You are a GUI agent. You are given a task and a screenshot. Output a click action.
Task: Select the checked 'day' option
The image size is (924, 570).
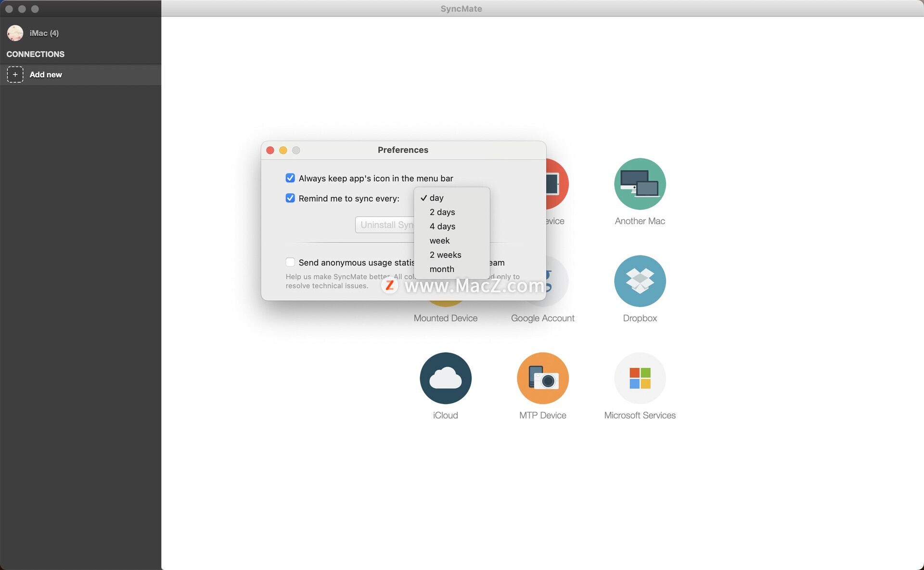(x=451, y=198)
